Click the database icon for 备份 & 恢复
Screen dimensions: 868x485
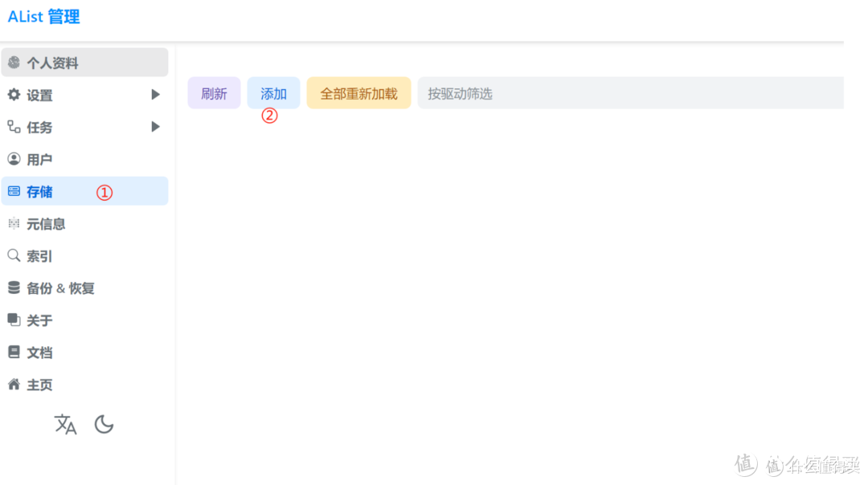14,287
